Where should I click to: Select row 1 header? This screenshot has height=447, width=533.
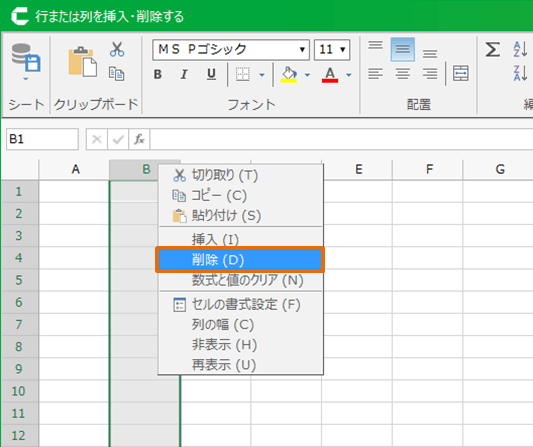[20, 191]
